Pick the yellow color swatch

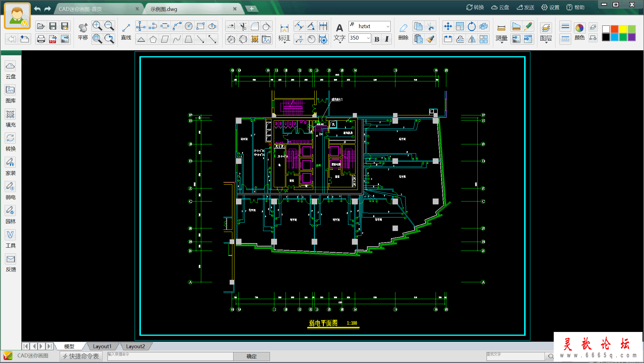(623, 29)
